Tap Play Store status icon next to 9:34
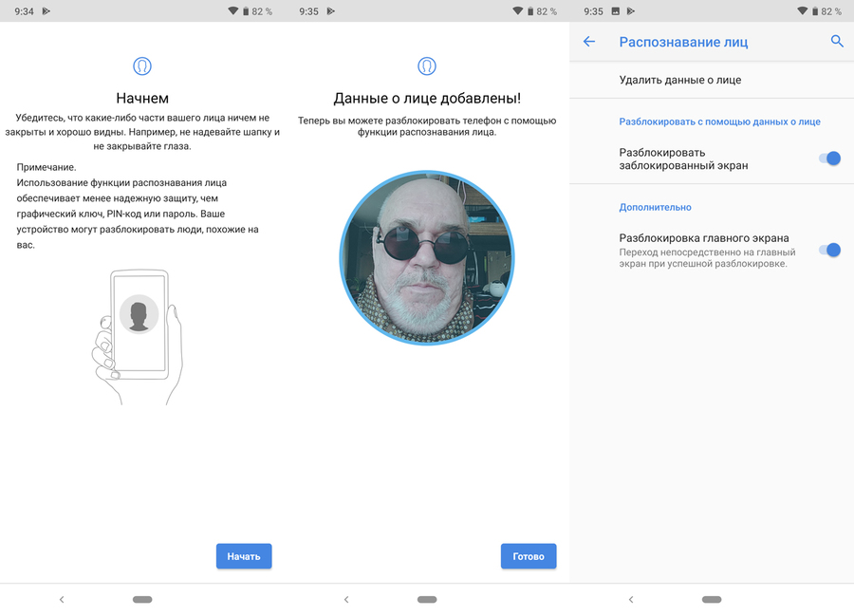 [x=46, y=10]
